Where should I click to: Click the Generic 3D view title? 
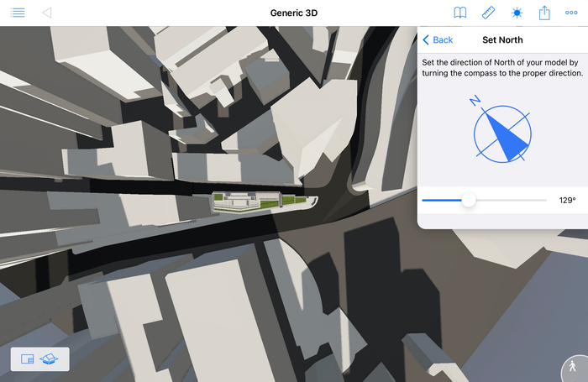tap(294, 13)
